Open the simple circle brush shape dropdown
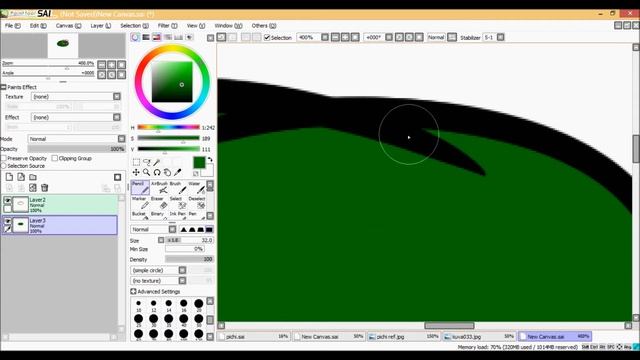This screenshot has height=360, width=640. coord(182,270)
